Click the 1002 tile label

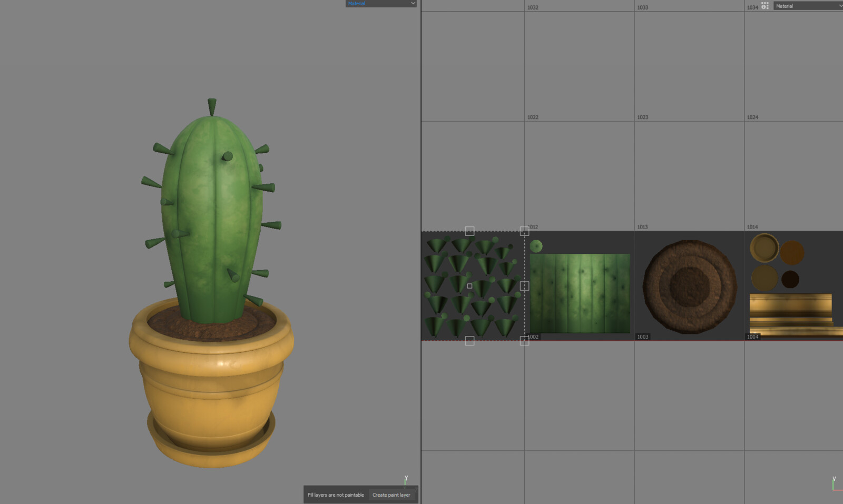coord(533,337)
